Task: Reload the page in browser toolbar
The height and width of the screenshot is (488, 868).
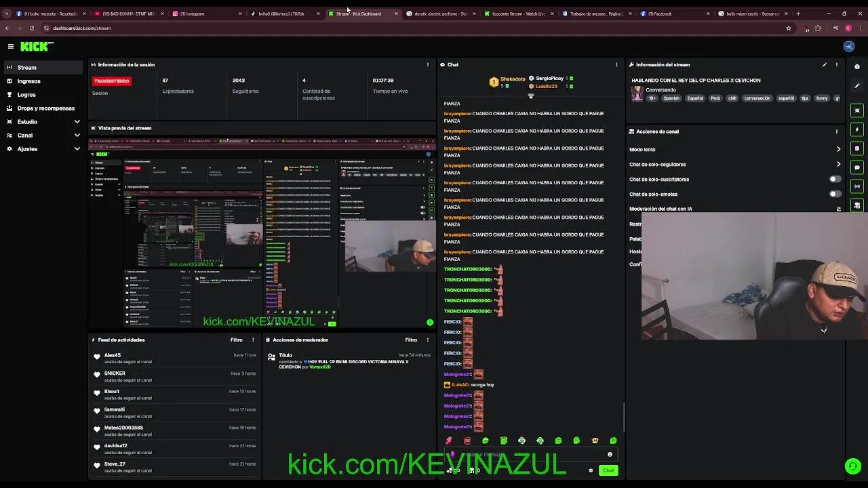Action: coord(31,28)
